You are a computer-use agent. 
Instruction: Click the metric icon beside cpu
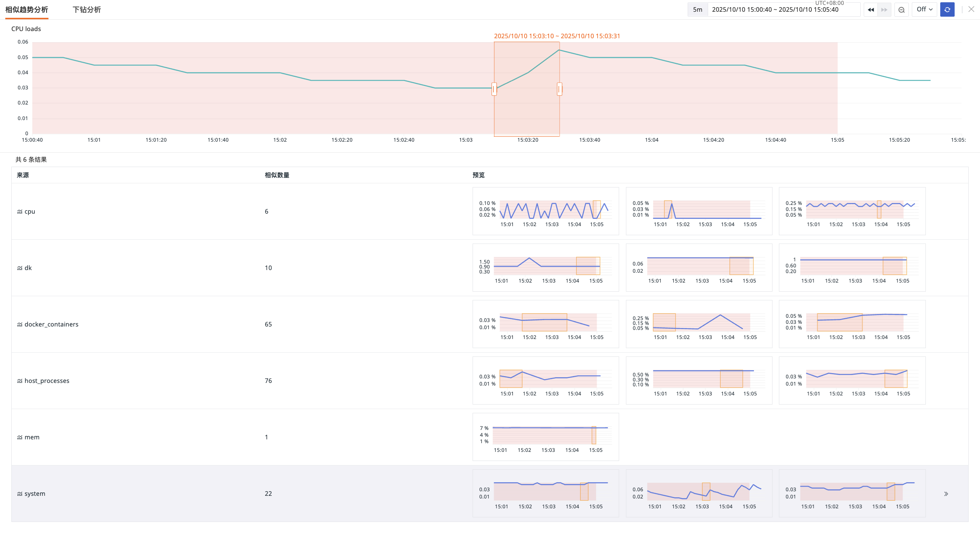click(x=20, y=212)
